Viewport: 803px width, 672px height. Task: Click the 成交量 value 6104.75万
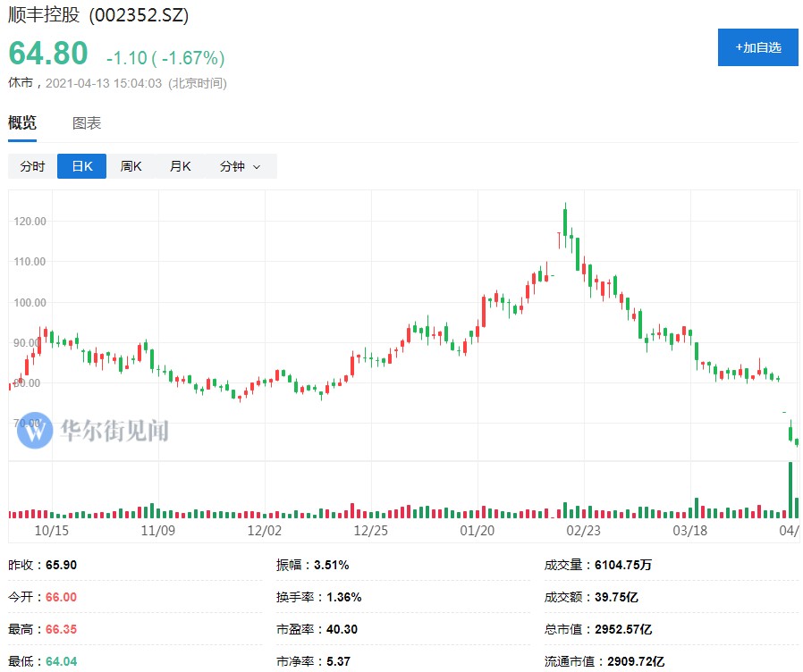[624, 565]
